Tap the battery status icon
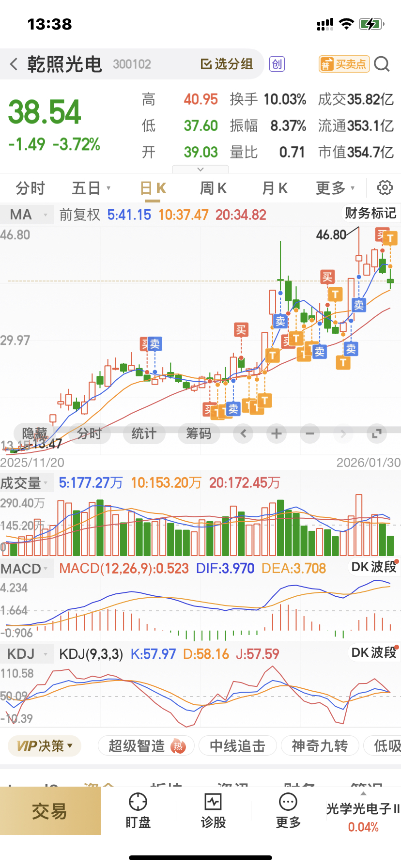Image resolution: width=401 pixels, height=868 pixels. point(371,24)
